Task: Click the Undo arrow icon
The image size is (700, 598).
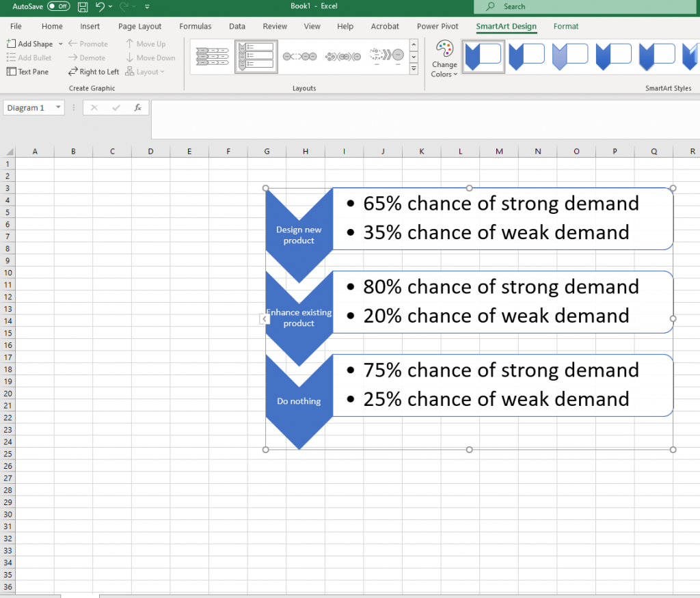Action: coord(100,7)
